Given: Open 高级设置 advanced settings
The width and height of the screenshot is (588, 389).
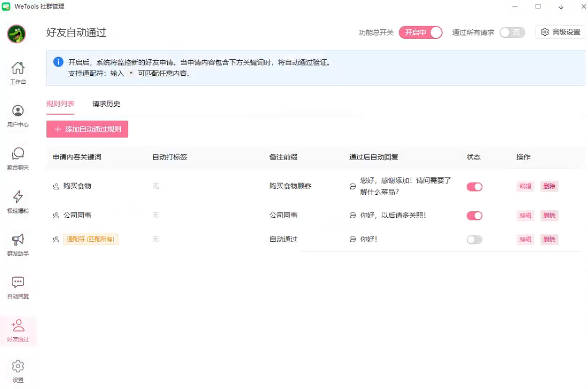Looking at the screenshot, I should [560, 32].
